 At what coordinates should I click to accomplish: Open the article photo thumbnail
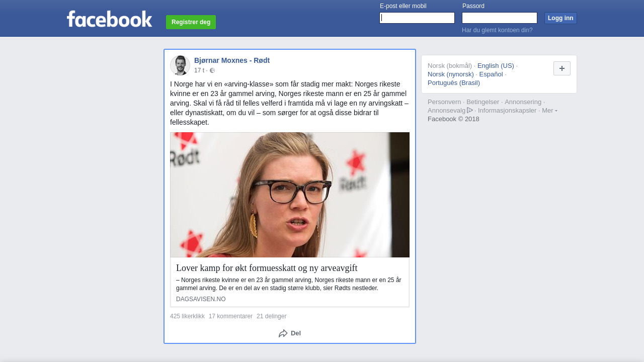click(x=290, y=195)
